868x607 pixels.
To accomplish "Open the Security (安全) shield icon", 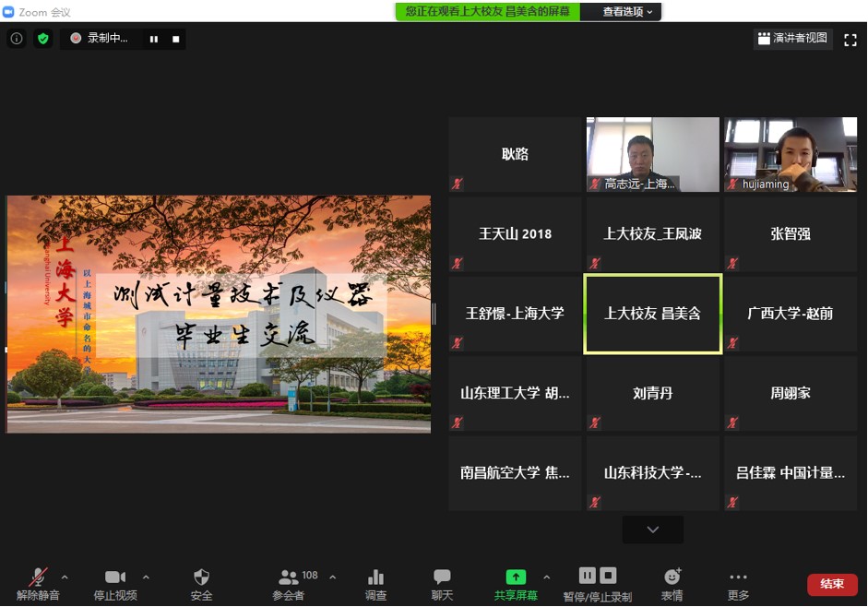I will coord(201,577).
